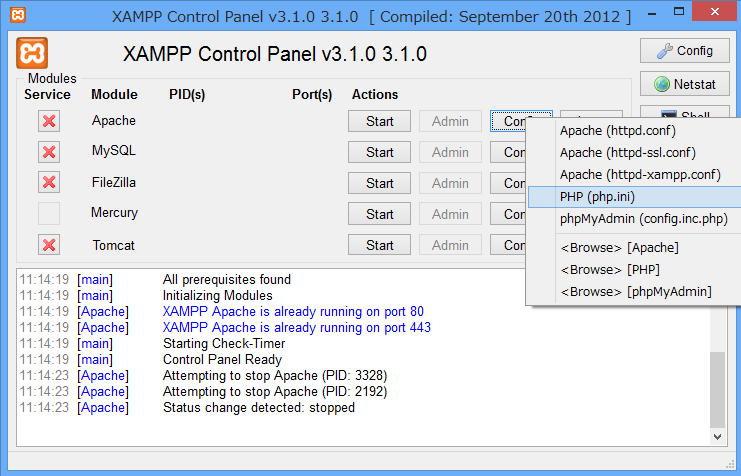This screenshot has height=476, width=741.
Task: Click 'All prerequisites found' log line
Action: pyautogui.click(x=226, y=279)
